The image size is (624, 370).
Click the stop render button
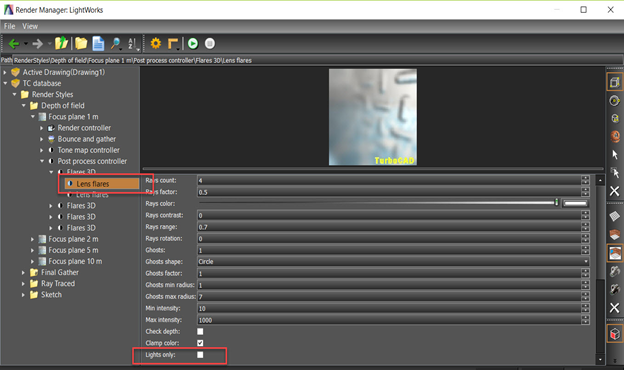pos(210,43)
